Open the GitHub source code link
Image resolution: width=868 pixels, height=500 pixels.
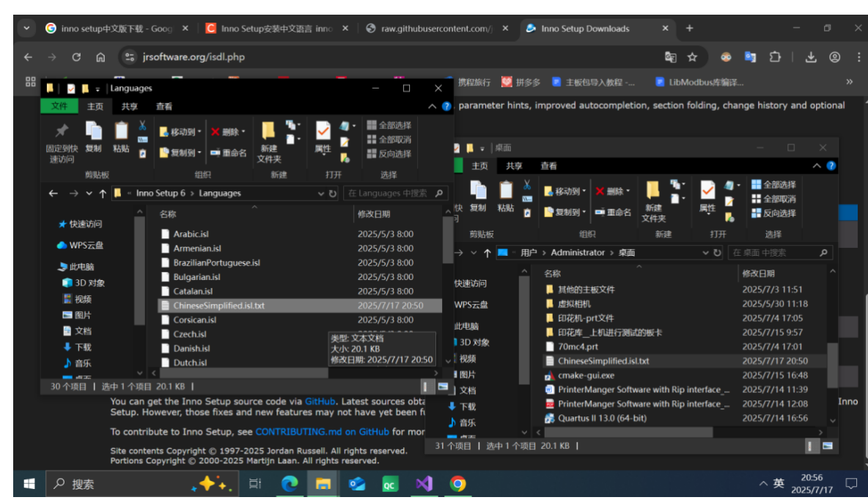[x=320, y=402]
